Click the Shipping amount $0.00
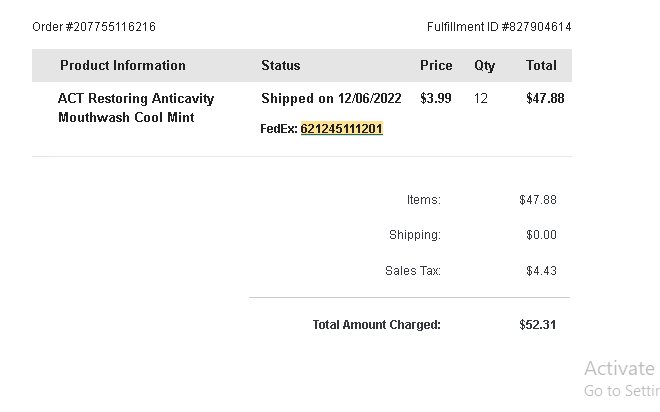660x412 pixels. [x=541, y=235]
